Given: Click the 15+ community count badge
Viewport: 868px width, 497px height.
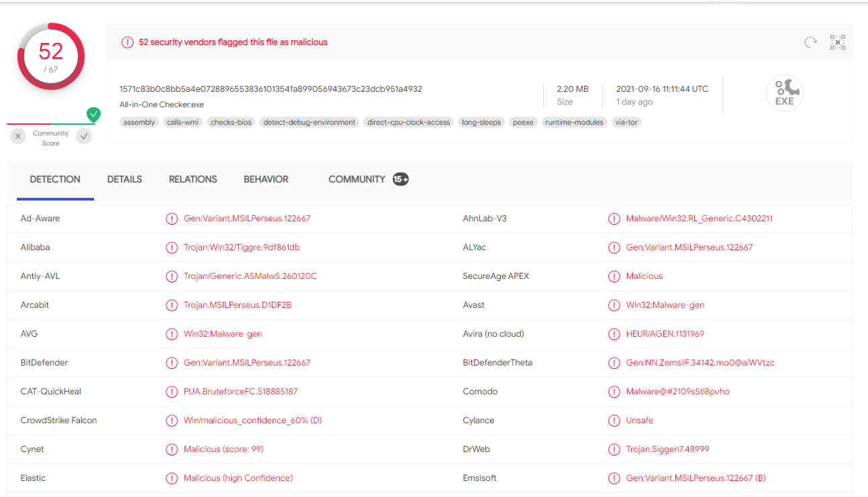Looking at the screenshot, I should pos(401,179).
